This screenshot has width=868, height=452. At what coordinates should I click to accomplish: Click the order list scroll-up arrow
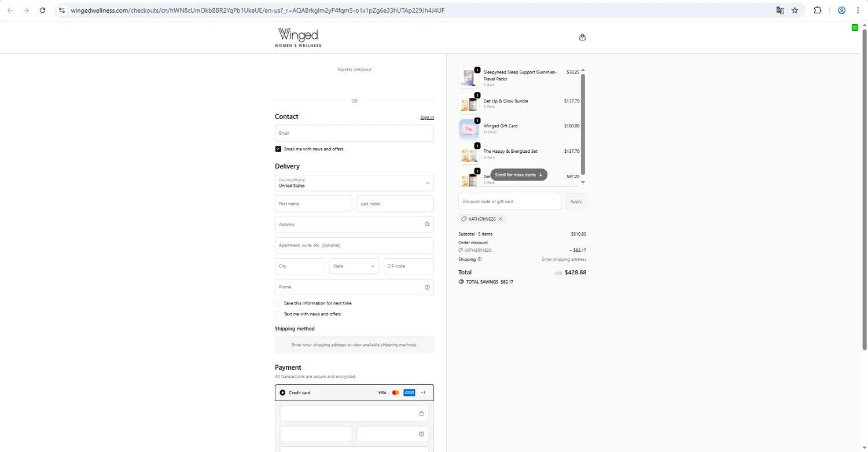[583, 70]
